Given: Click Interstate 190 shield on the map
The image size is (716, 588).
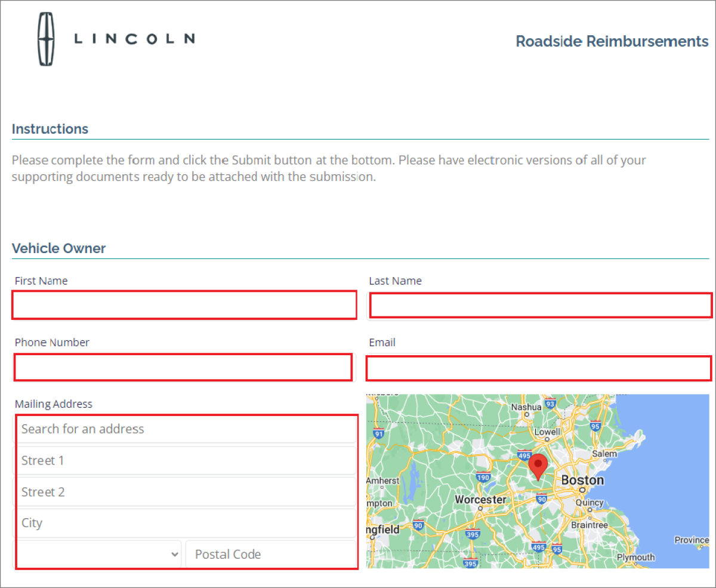Looking at the screenshot, I should point(483,477).
